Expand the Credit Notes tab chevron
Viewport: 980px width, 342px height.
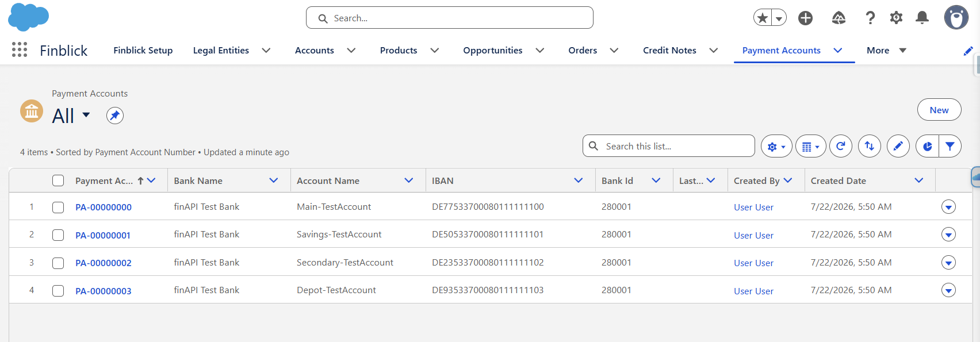click(x=714, y=51)
